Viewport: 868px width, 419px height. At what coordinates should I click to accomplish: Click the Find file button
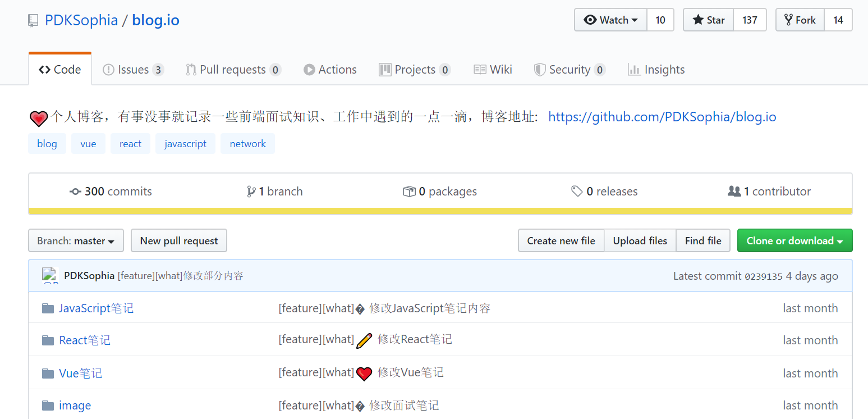703,241
